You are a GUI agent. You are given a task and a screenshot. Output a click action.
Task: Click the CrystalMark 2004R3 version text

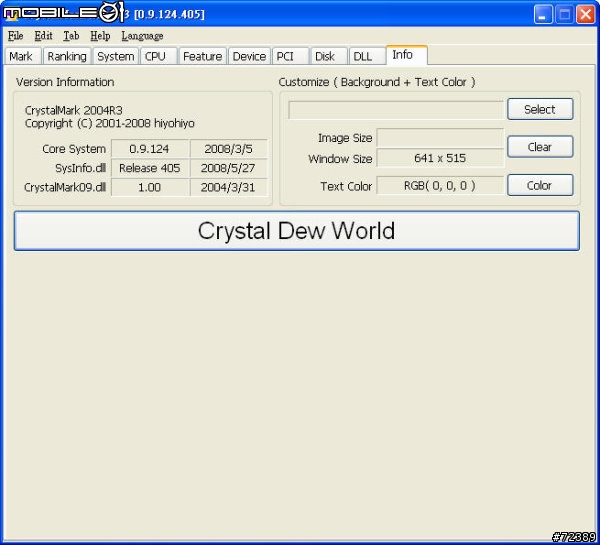coord(73,111)
